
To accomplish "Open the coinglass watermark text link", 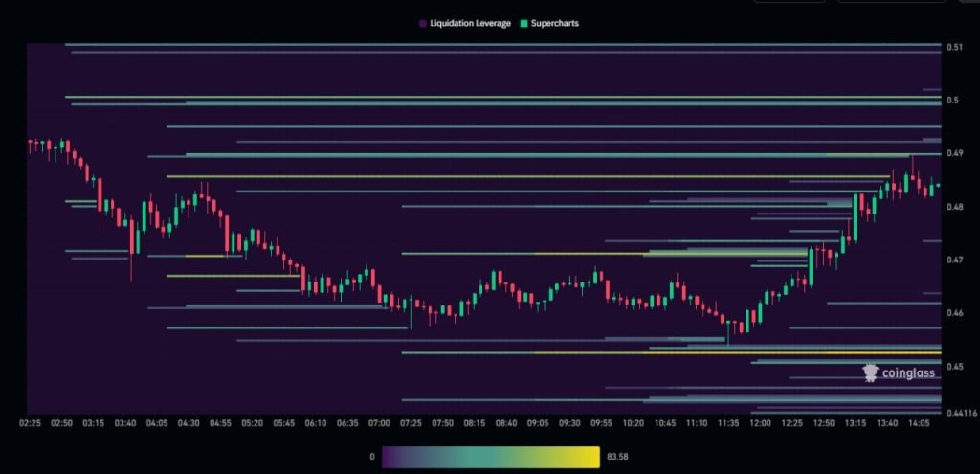I will [909, 373].
